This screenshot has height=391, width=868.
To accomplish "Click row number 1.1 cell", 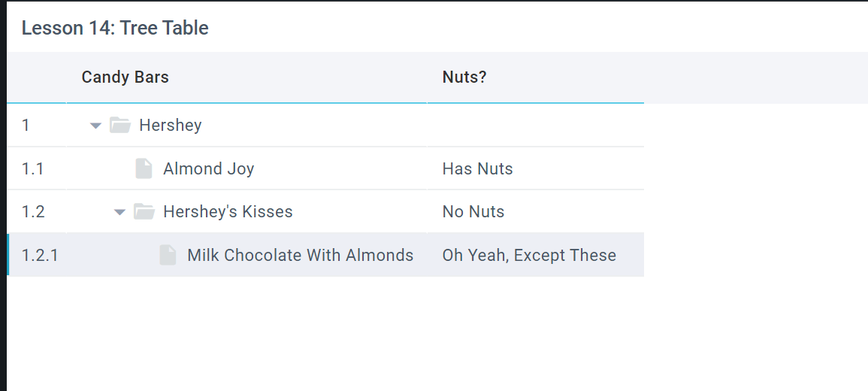I will 33,168.
